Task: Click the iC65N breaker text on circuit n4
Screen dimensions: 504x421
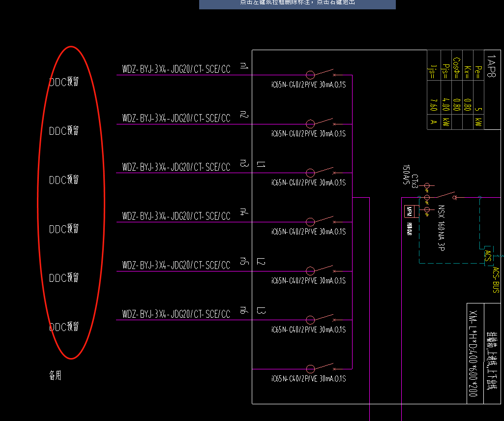Action: (309, 232)
